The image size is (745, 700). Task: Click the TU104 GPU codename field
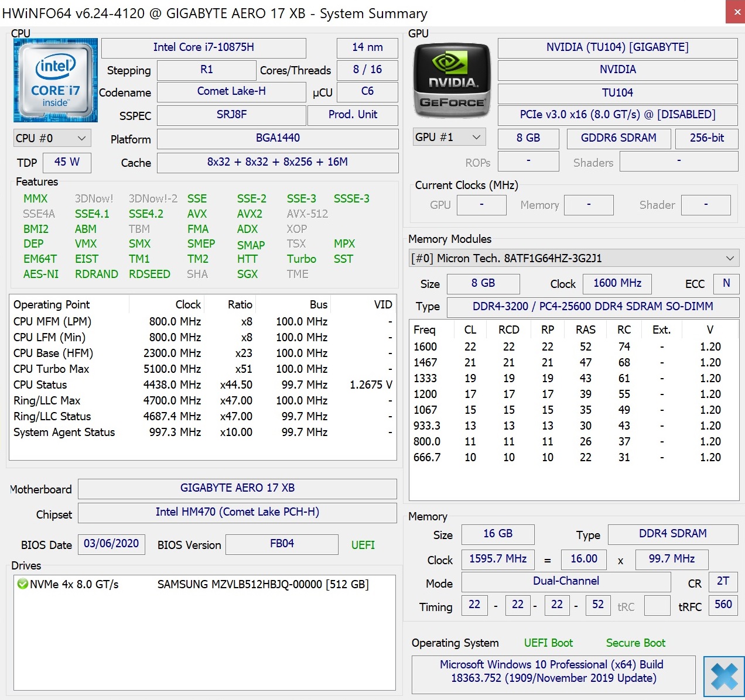(x=617, y=93)
